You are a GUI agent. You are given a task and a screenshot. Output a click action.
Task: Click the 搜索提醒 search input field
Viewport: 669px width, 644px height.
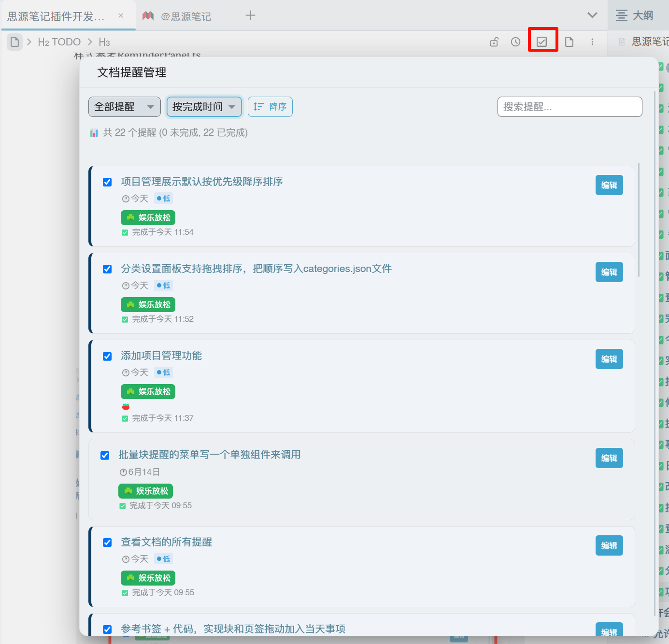coord(569,107)
